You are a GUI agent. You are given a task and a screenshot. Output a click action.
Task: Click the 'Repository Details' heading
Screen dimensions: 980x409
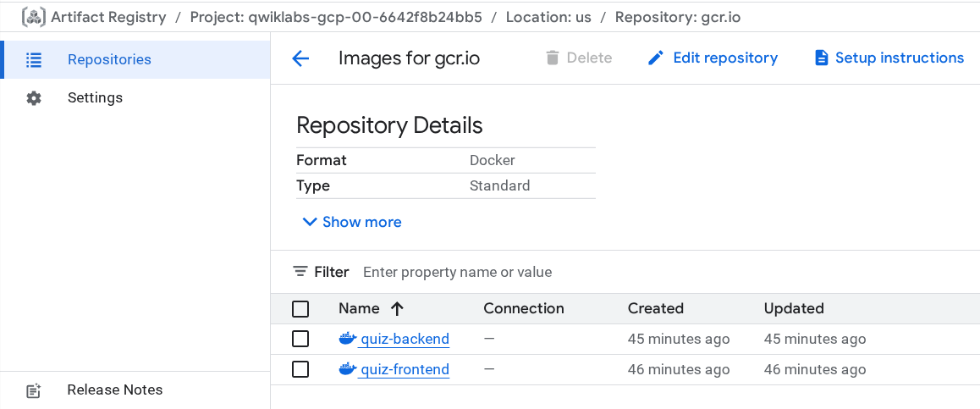(389, 125)
